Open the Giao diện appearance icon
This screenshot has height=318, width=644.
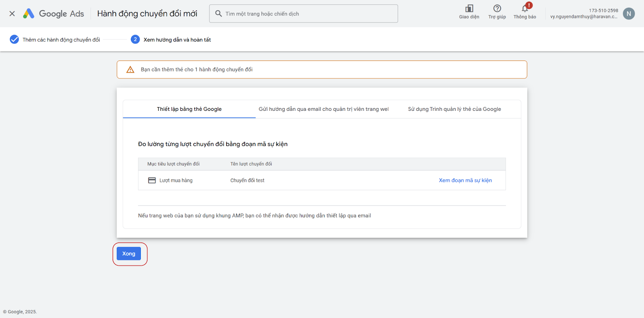(469, 9)
